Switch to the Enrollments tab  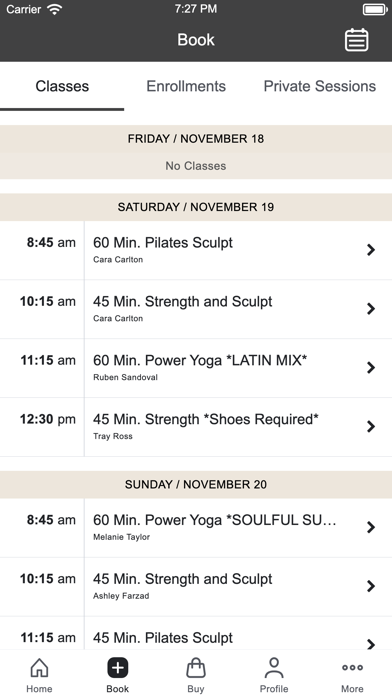(x=186, y=86)
